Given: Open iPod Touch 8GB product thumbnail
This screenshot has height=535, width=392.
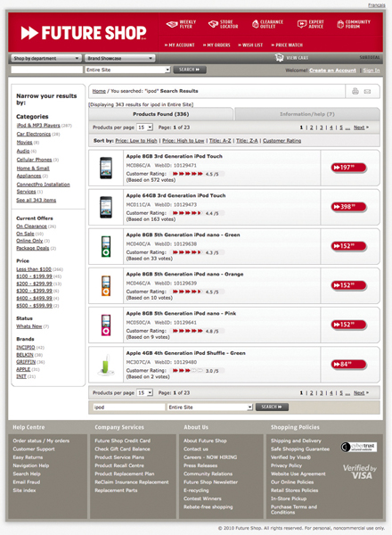Looking at the screenshot, I should click(x=106, y=168).
